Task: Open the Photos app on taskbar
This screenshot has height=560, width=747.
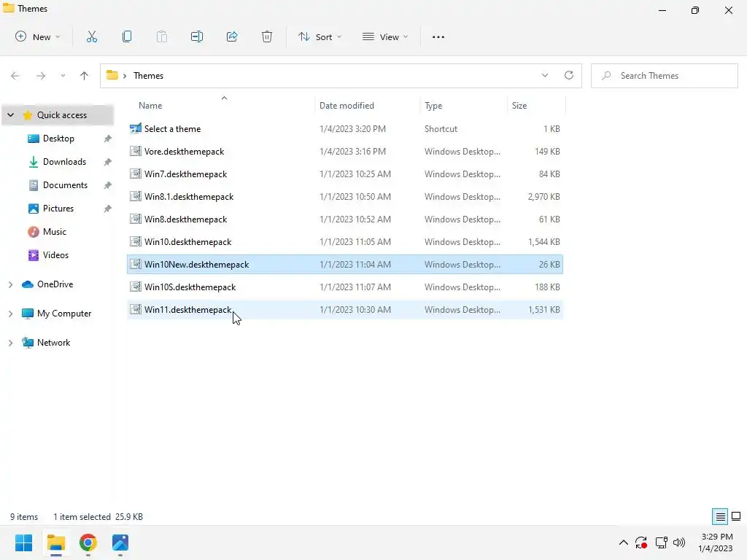Action: tap(120, 542)
